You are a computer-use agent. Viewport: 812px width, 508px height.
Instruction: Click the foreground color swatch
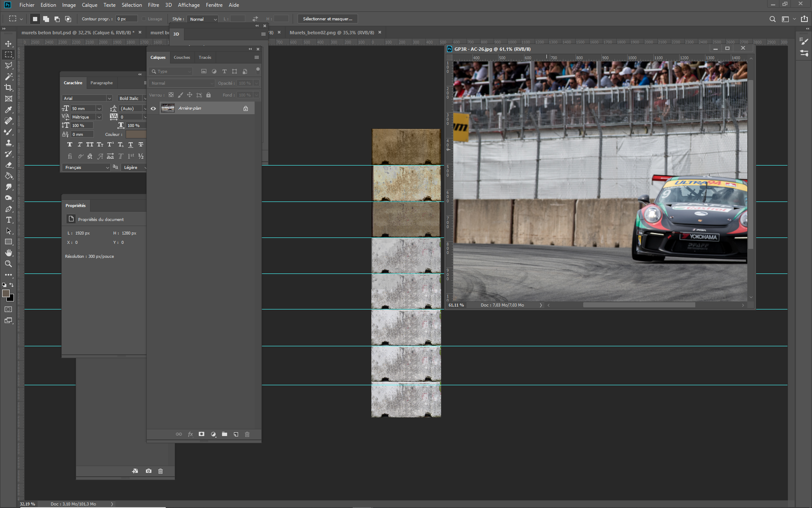coord(6,293)
